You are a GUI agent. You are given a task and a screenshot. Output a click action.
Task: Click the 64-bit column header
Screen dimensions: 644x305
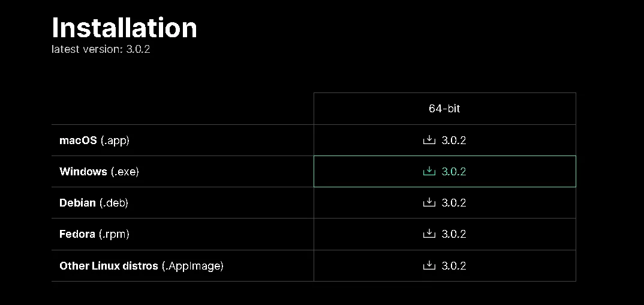[444, 109]
